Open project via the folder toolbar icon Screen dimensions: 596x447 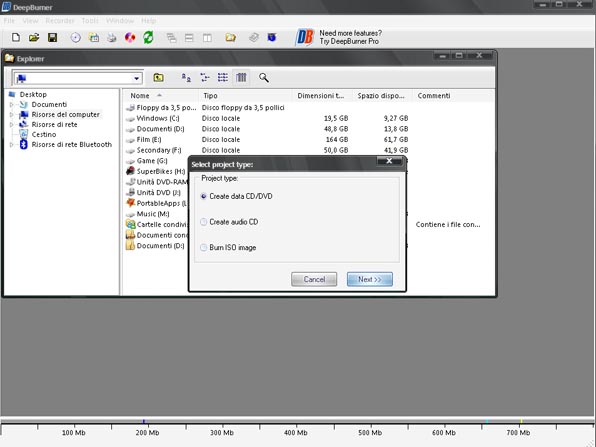click(x=34, y=37)
